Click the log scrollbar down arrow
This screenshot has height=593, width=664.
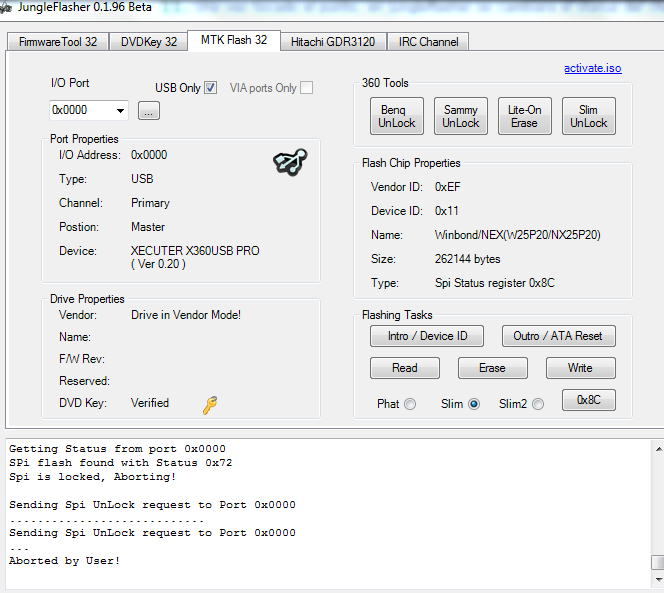(658, 579)
